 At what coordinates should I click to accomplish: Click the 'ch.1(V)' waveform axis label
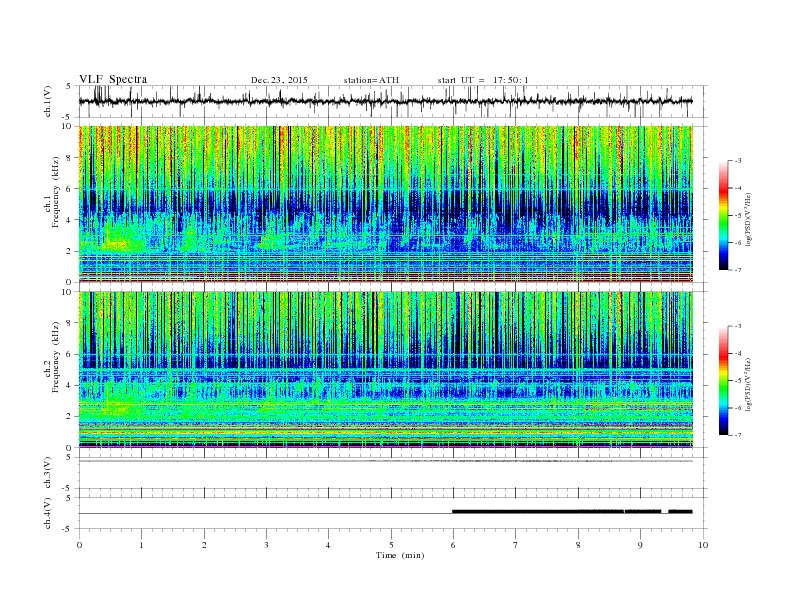tap(48, 101)
